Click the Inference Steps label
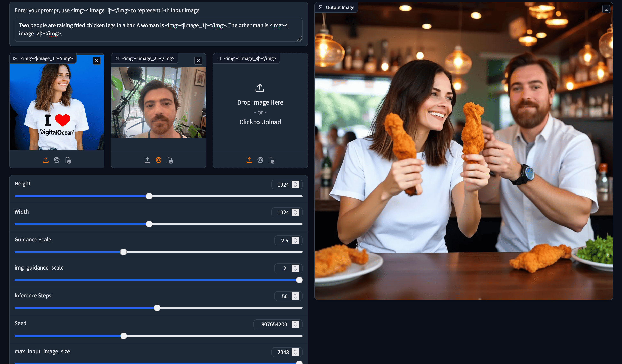 coord(33,295)
